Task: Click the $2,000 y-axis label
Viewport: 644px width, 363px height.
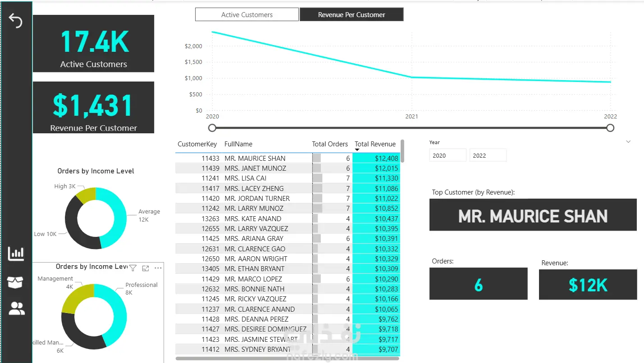Action: pyautogui.click(x=193, y=46)
